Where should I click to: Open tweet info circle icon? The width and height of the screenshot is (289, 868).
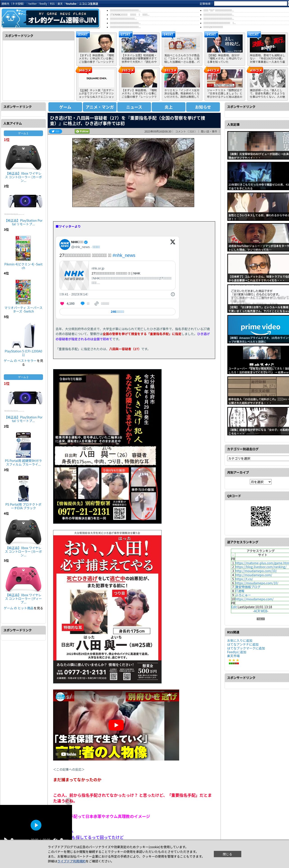(173, 294)
